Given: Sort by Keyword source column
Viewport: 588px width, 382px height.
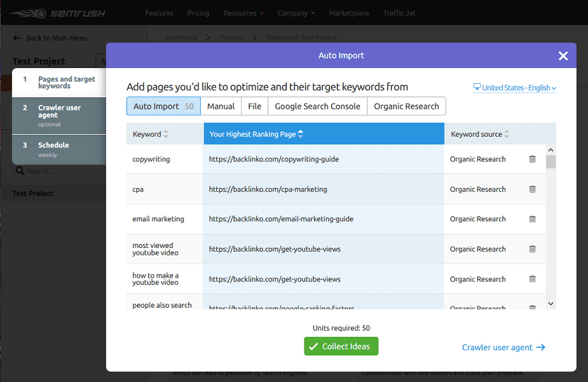Looking at the screenshot, I should coord(507,134).
